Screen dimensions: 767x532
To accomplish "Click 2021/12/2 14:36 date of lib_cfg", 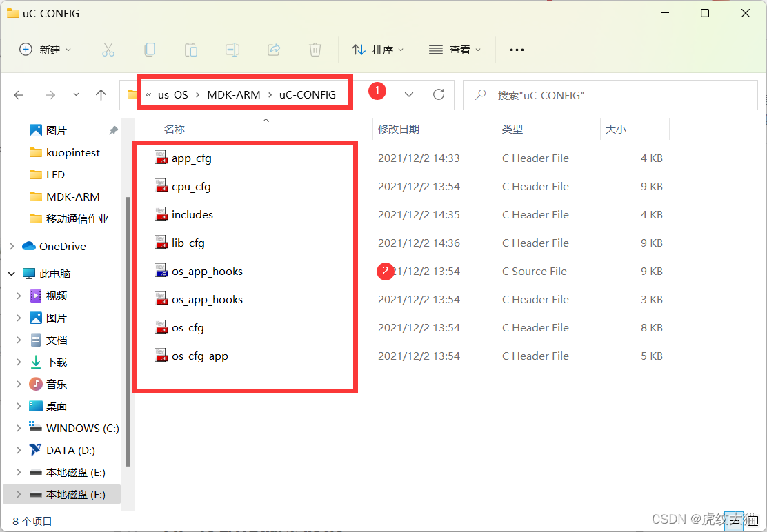I will [x=419, y=243].
